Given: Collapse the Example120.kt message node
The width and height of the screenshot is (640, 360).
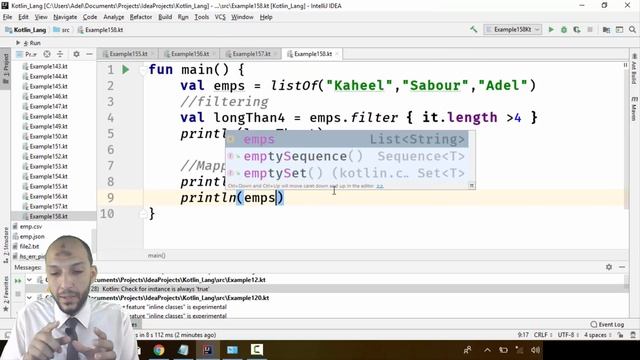Looking at the screenshot, I should (x=29, y=298).
